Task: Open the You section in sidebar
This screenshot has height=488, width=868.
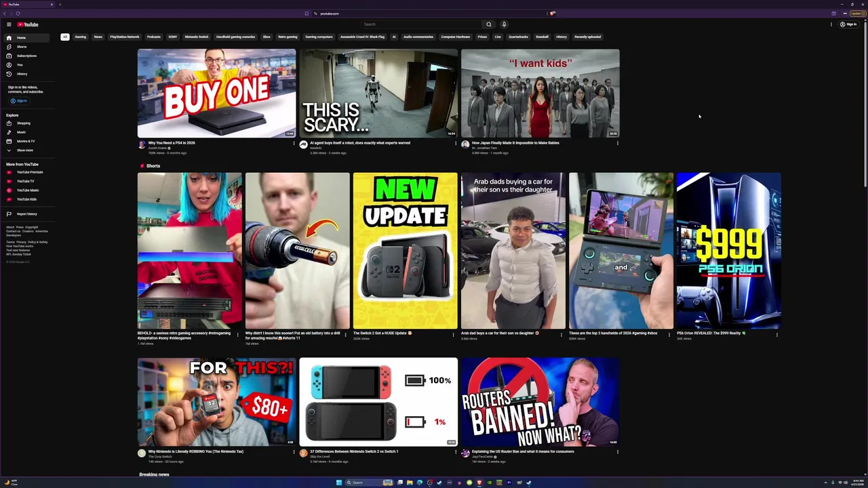Action: (x=26, y=64)
